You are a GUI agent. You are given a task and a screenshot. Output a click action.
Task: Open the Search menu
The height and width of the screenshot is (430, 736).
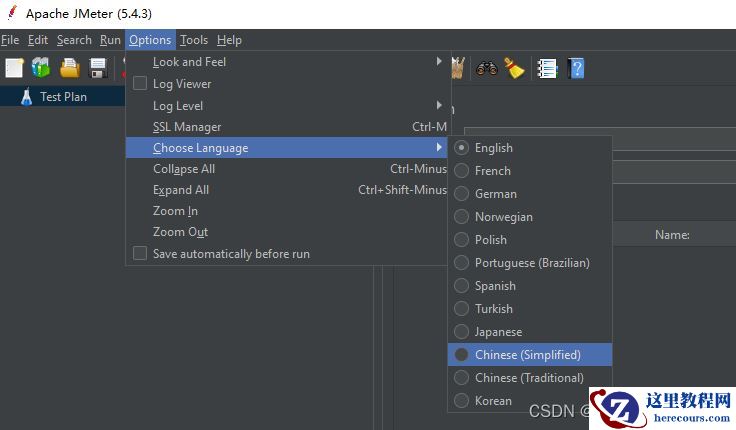[74, 40]
